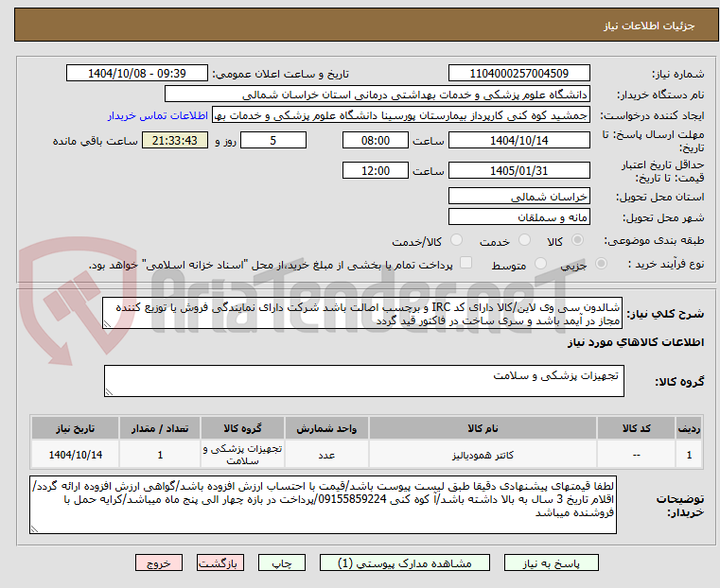
Task: Click the remaining time field 21:33:43
Action: [x=174, y=140]
